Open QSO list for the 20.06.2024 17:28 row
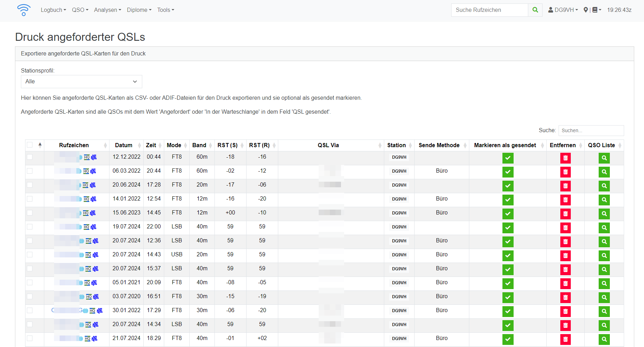Image resolution: width=644 pixels, height=347 pixels. pos(604,186)
